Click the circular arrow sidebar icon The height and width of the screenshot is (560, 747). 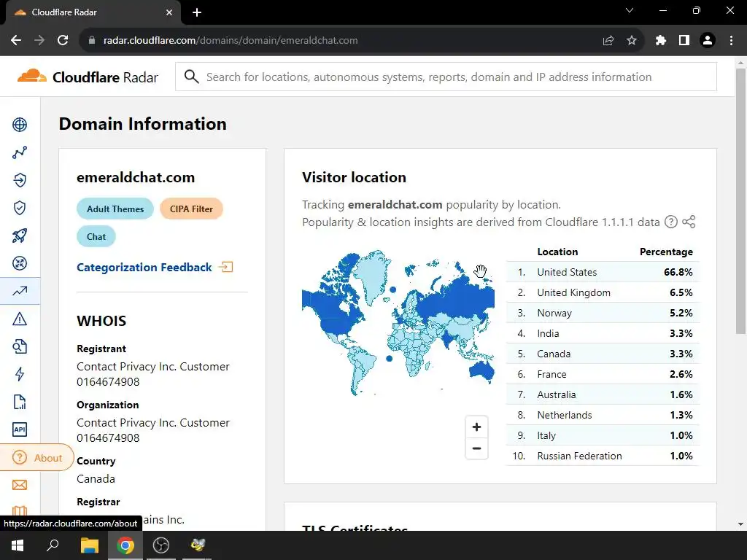point(20,180)
